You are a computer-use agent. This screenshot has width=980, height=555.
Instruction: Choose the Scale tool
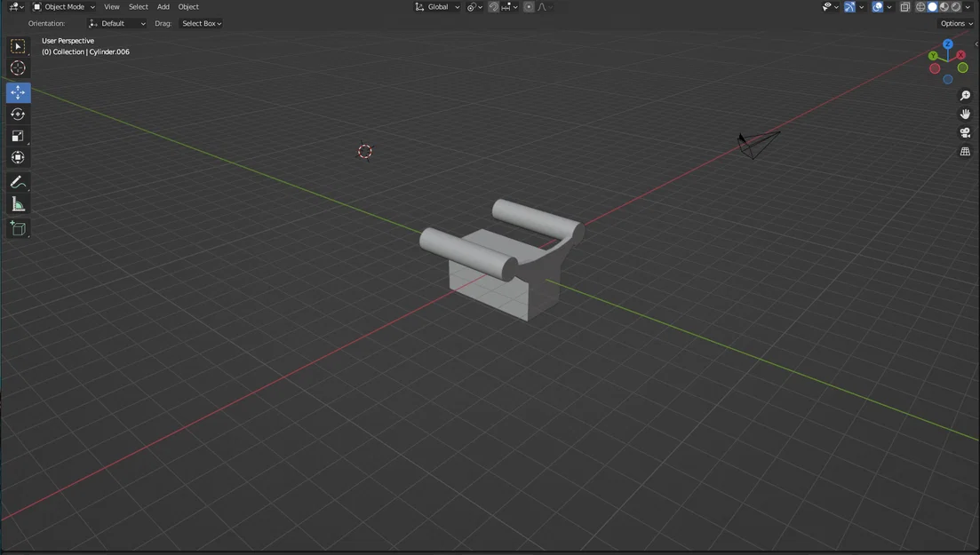click(x=17, y=135)
